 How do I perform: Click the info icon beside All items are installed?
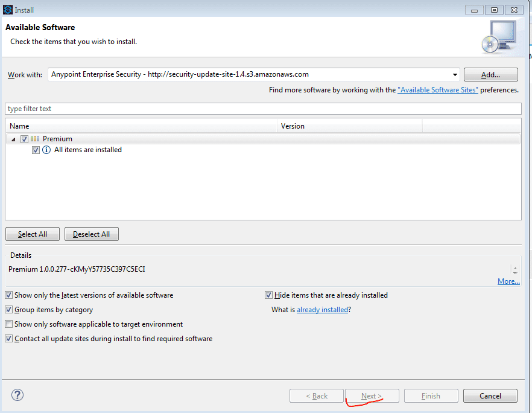pyautogui.click(x=46, y=150)
